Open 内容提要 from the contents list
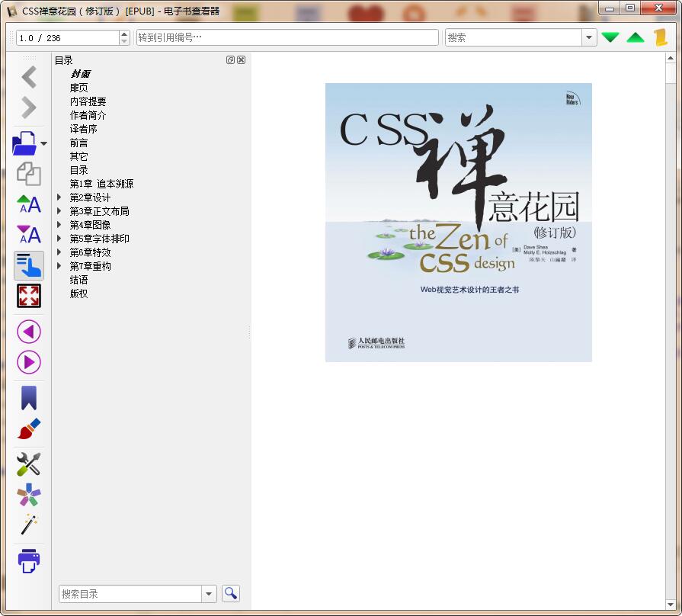 [88, 101]
